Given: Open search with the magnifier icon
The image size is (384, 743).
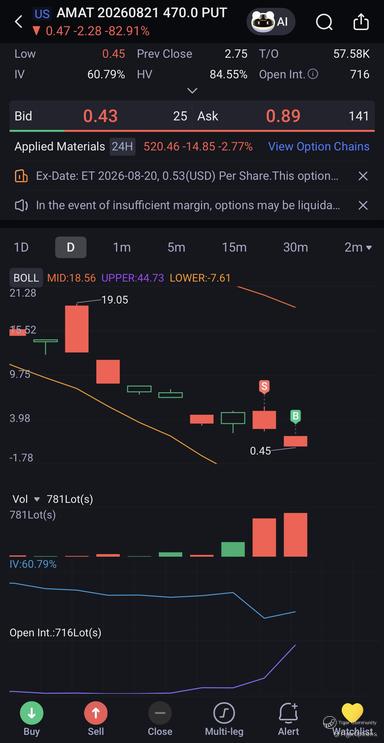Looking at the screenshot, I should [324, 21].
